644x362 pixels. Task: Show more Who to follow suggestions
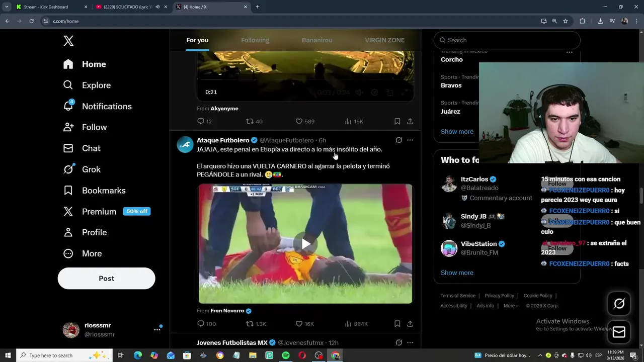[457, 273]
